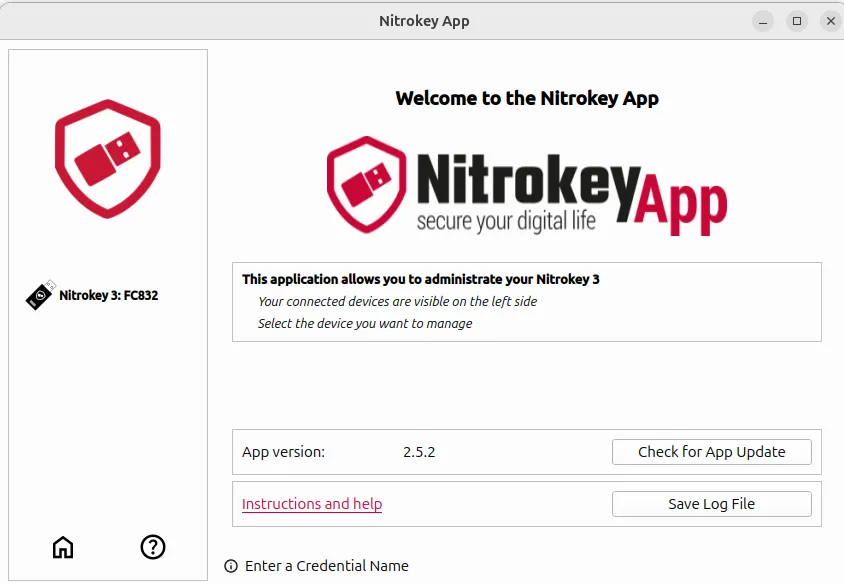Click the Enter a Credential Name status text

[x=326, y=566]
